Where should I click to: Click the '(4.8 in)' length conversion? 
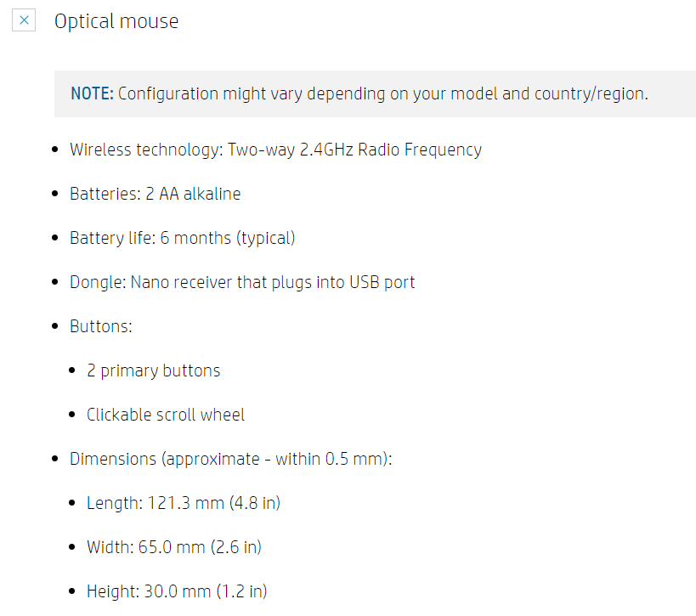click(x=252, y=504)
